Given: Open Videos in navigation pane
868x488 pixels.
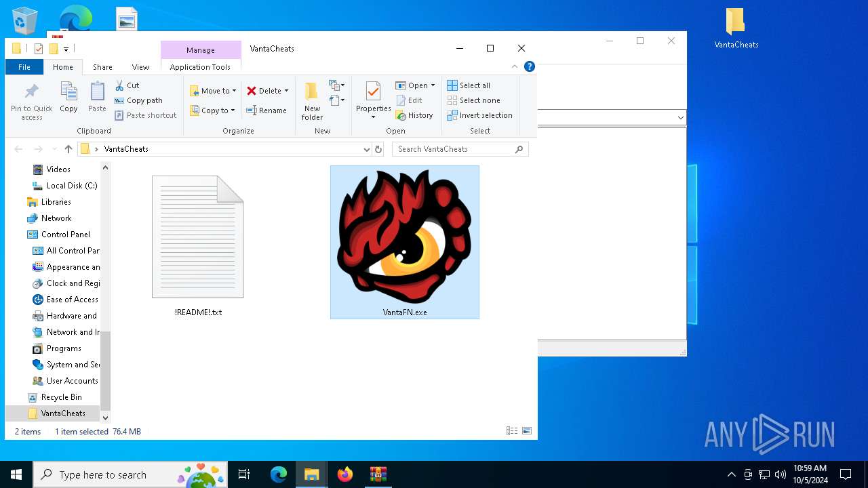Looking at the screenshot, I should [58, 169].
